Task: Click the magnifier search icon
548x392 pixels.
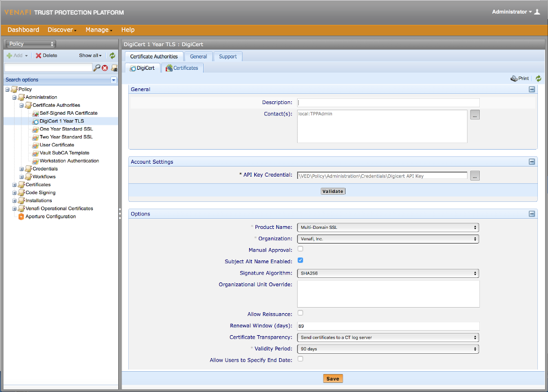Action: [x=97, y=68]
